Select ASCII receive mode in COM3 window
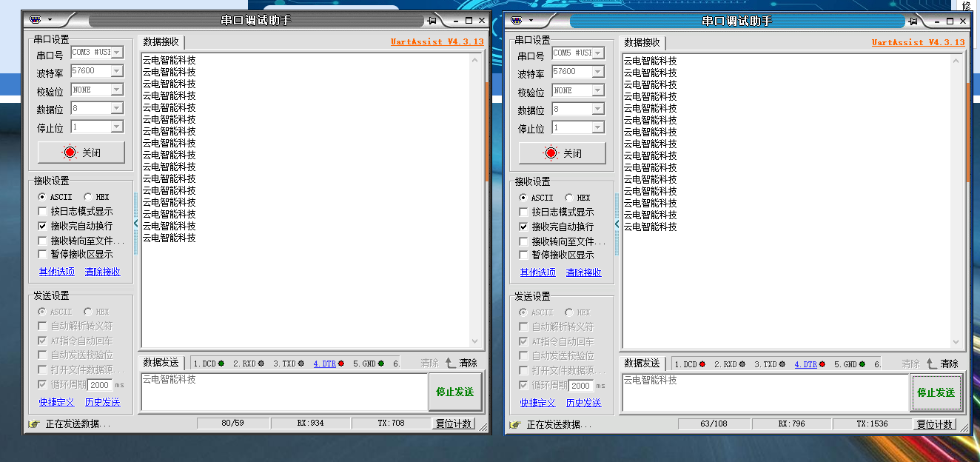 tap(42, 197)
